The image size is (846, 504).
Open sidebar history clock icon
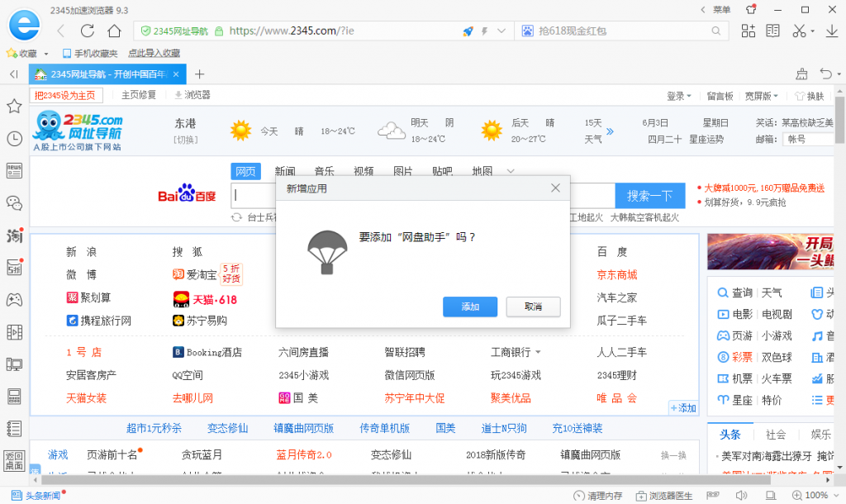pyautogui.click(x=14, y=139)
